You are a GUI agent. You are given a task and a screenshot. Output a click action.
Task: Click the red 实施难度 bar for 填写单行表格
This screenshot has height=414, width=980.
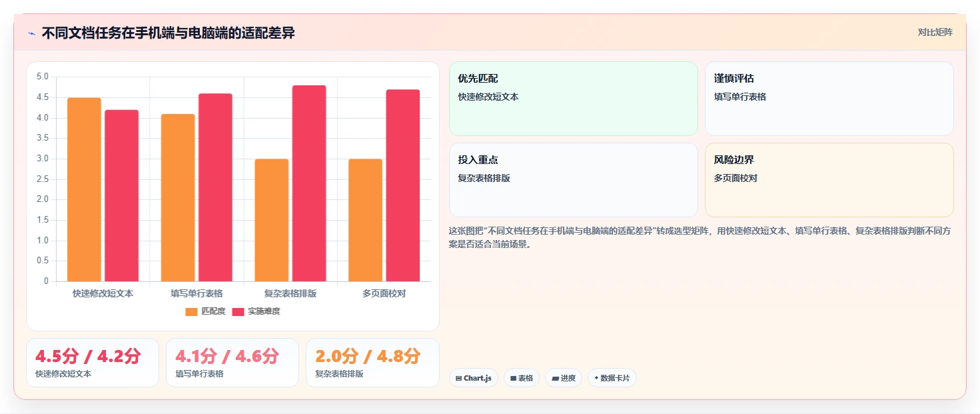click(215, 187)
